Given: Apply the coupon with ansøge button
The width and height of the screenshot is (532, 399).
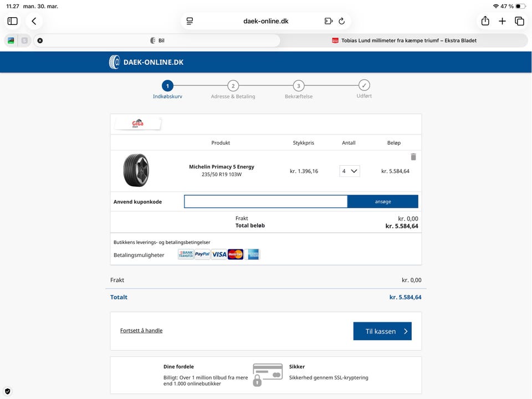Looking at the screenshot, I should pos(383,202).
